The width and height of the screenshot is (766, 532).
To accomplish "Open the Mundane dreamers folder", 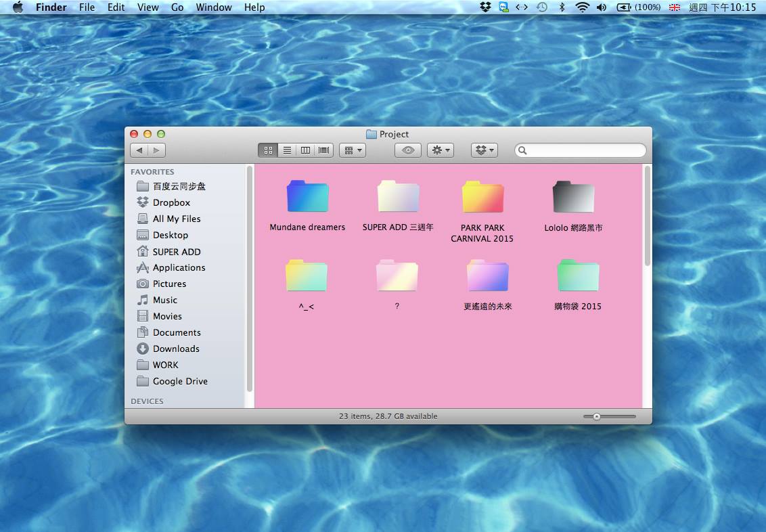I will (307, 197).
